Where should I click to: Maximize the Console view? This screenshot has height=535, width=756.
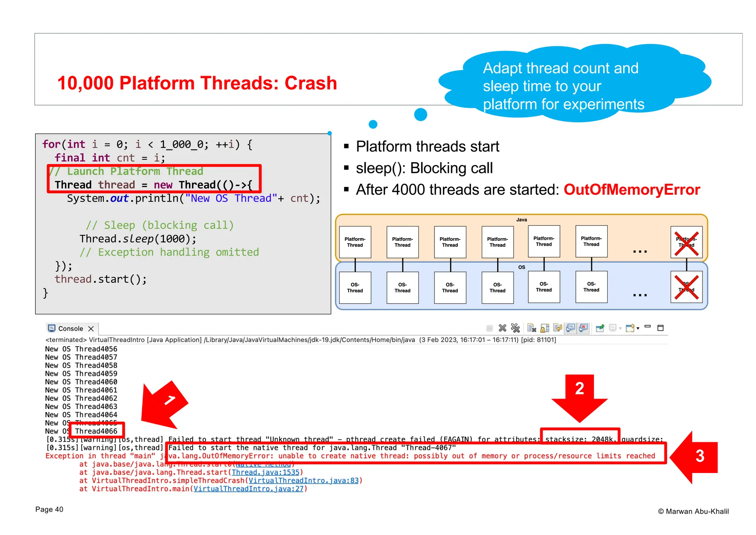point(661,328)
